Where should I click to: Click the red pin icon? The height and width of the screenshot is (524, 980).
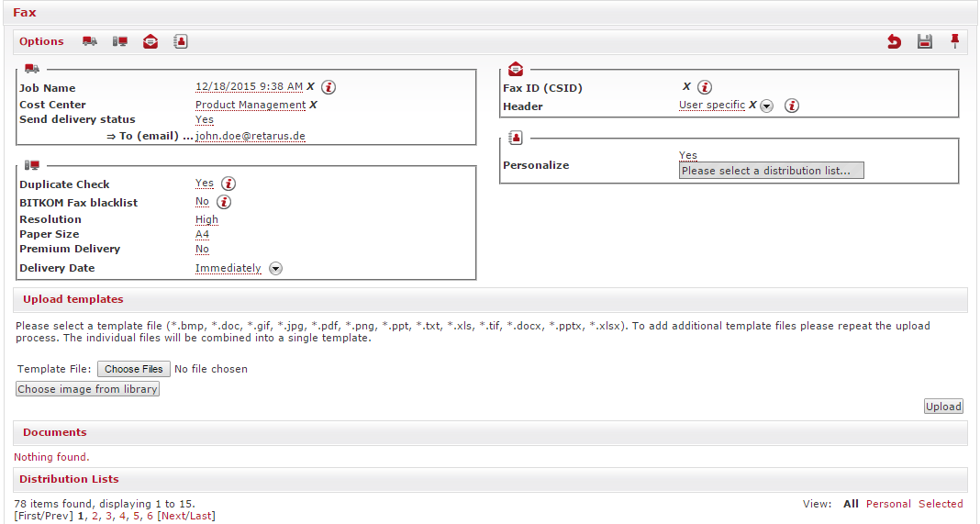click(954, 40)
